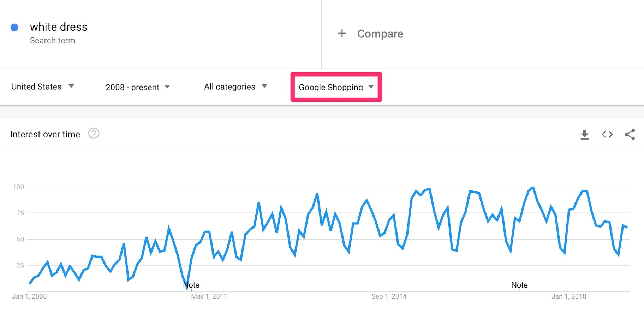The image size is (644, 325).
Task: Click the Sep 1, 2014 axis label
Action: 389,296
